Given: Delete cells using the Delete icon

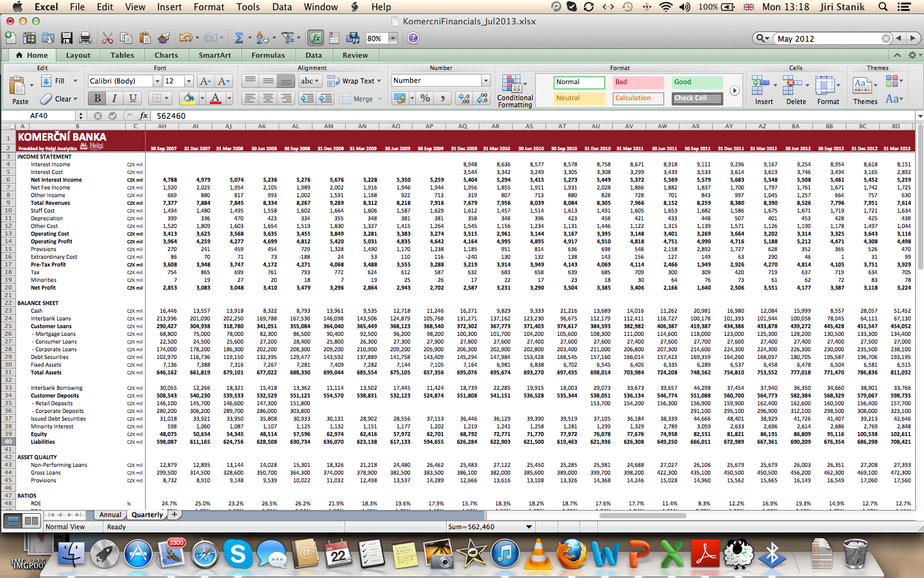Looking at the screenshot, I should tap(796, 90).
